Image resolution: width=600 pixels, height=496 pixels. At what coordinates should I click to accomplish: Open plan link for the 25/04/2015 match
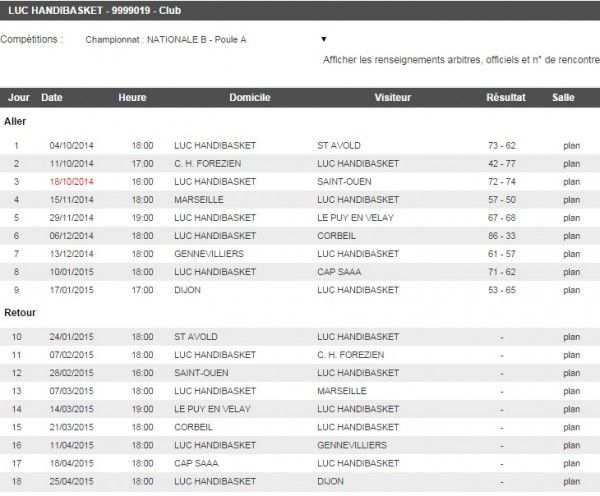click(571, 481)
